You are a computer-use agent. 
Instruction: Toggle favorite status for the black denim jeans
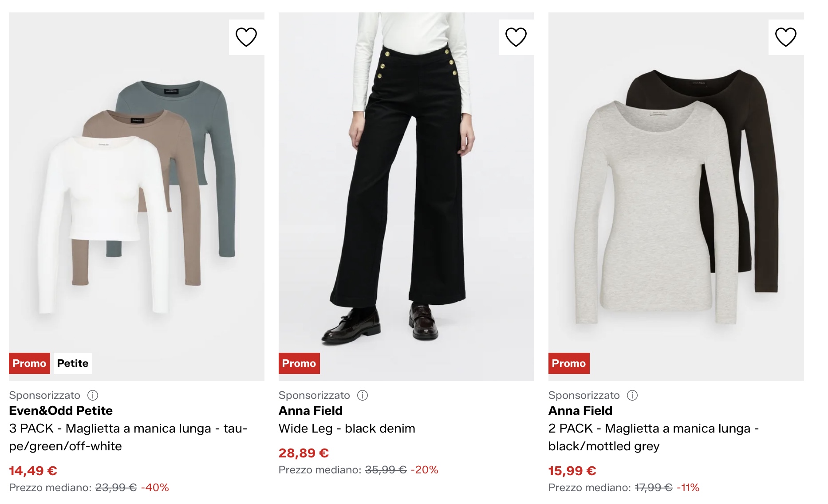tap(517, 36)
